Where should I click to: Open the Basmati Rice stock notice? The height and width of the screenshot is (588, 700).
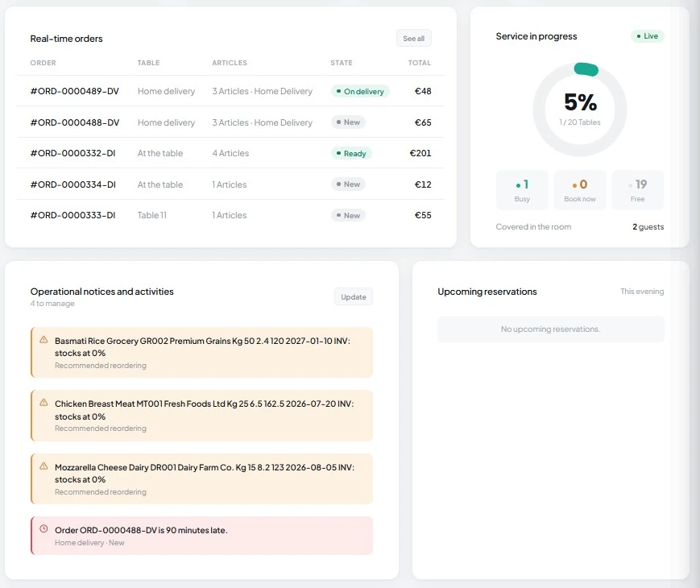point(202,352)
